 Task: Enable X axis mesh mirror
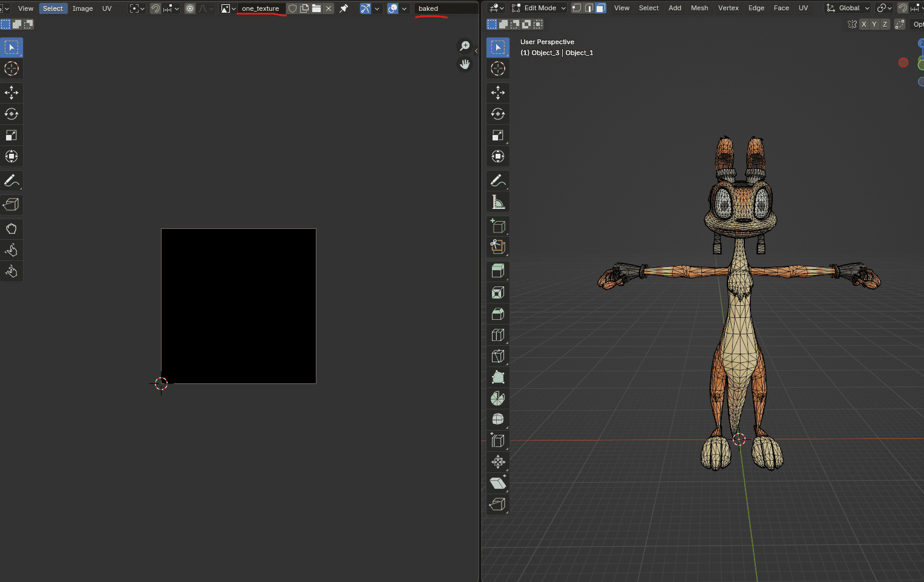(863, 24)
